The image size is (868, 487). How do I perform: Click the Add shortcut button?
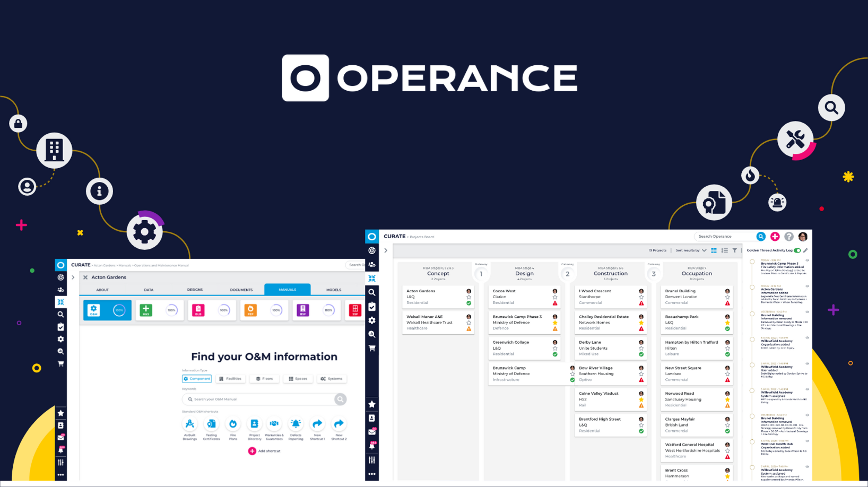[264, 451]
